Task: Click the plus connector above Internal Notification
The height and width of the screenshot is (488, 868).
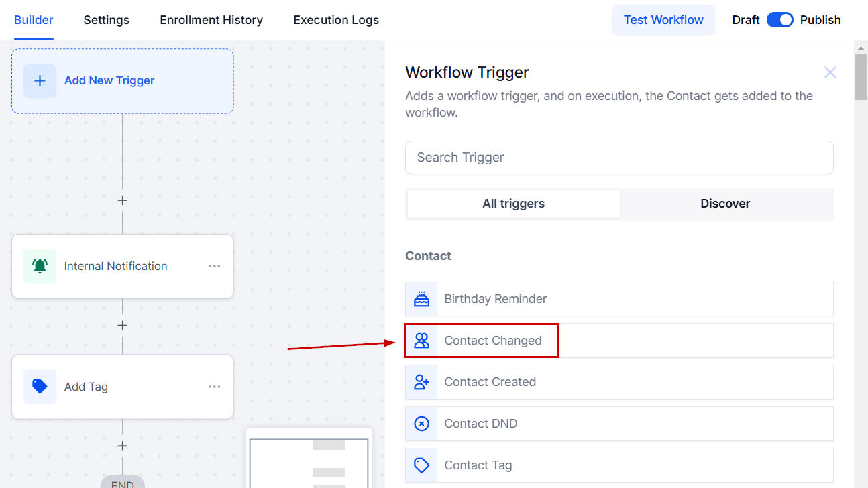Action: point(122,200)
